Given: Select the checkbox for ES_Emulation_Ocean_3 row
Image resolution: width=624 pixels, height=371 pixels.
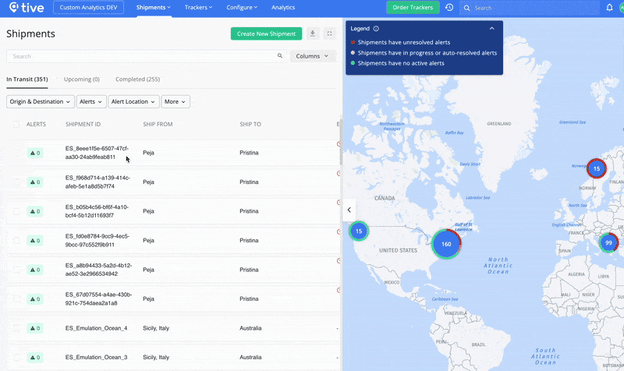Looking at the screenshot, I should tap(16, 357).
